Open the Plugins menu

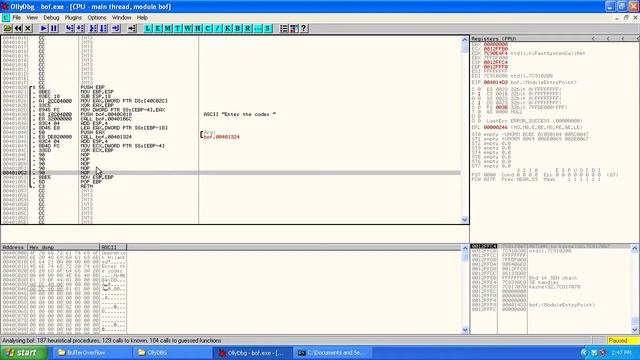73,18
